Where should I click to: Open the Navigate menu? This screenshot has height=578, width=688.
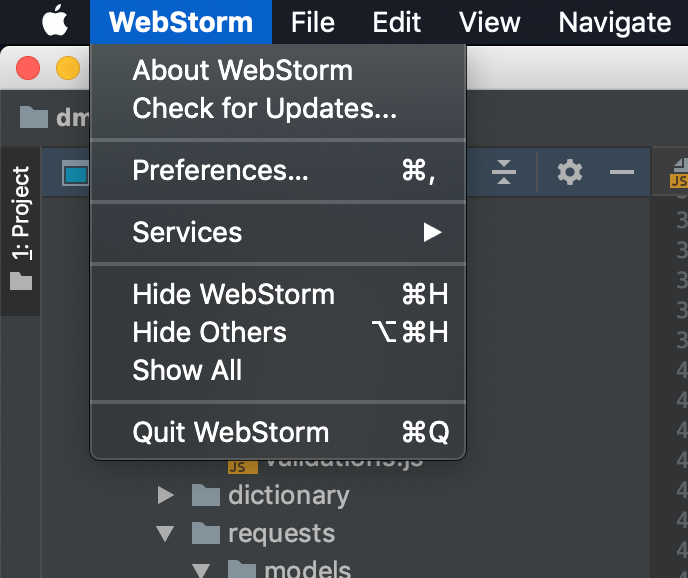click(614, 22)
